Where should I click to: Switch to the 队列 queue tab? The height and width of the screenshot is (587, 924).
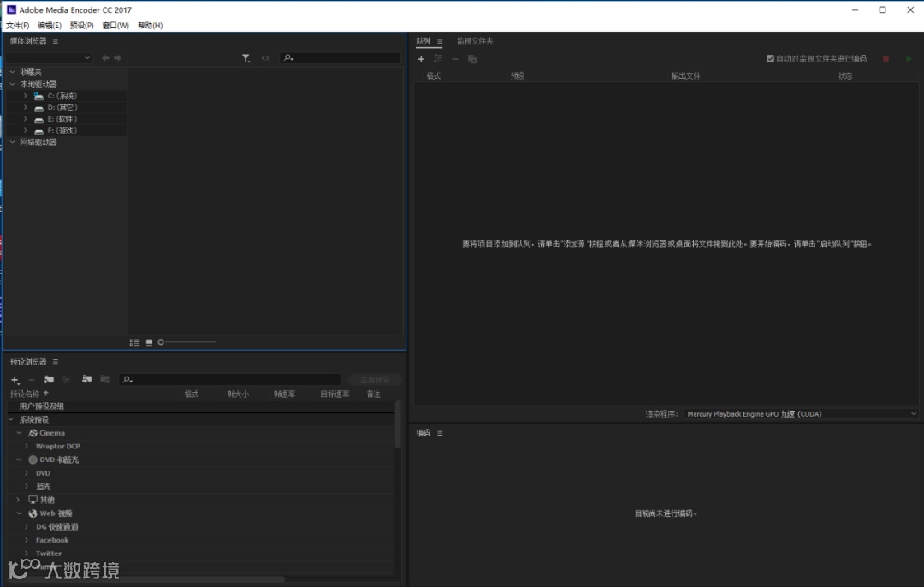click(x=423, y=41)
